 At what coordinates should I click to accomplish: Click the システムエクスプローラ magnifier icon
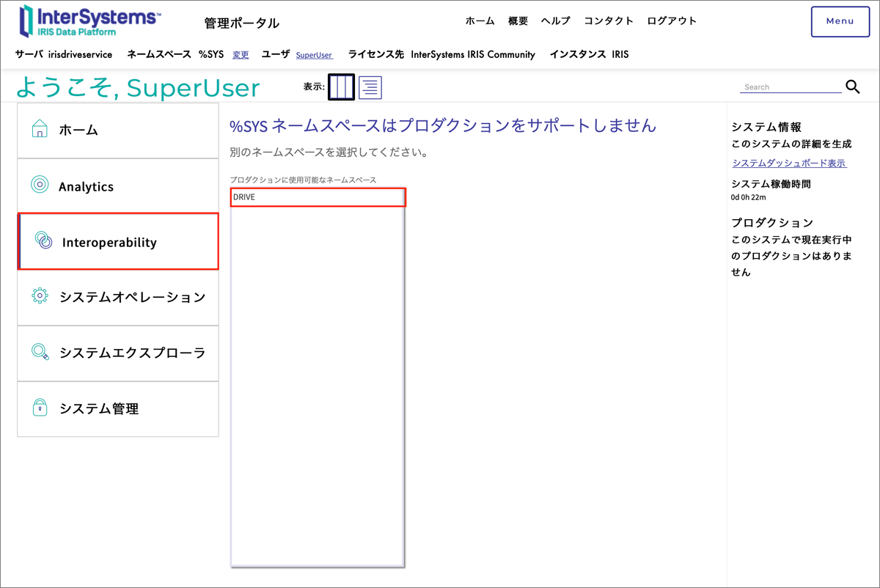pos(40,352)
